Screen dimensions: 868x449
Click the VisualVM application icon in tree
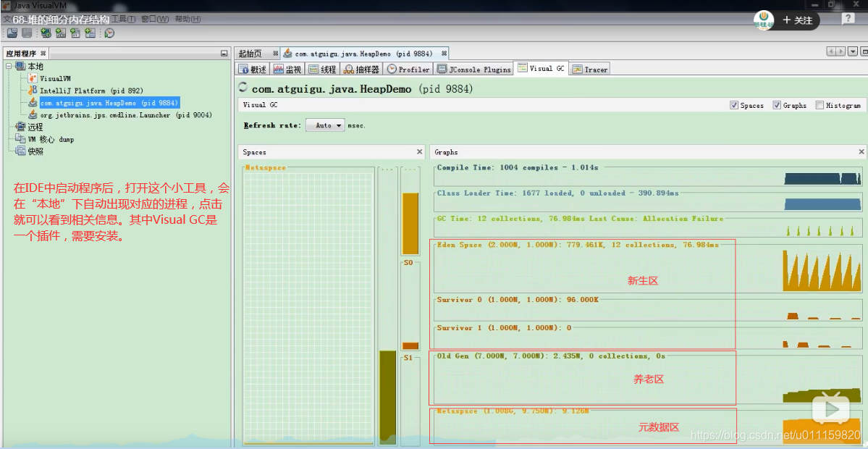[x=33, y=79]
